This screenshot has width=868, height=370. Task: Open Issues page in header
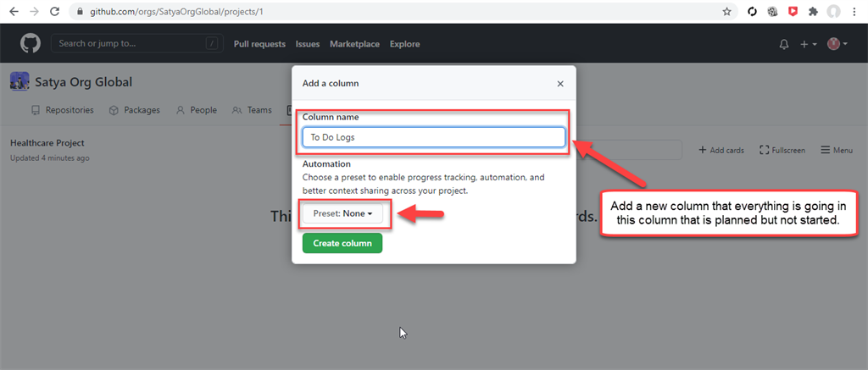(x=307, y=44)
